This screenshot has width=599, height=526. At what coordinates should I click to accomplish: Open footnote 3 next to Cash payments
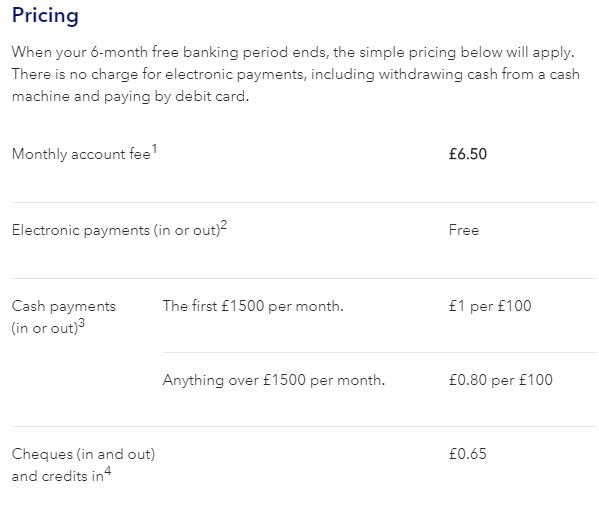coord(81,324)
